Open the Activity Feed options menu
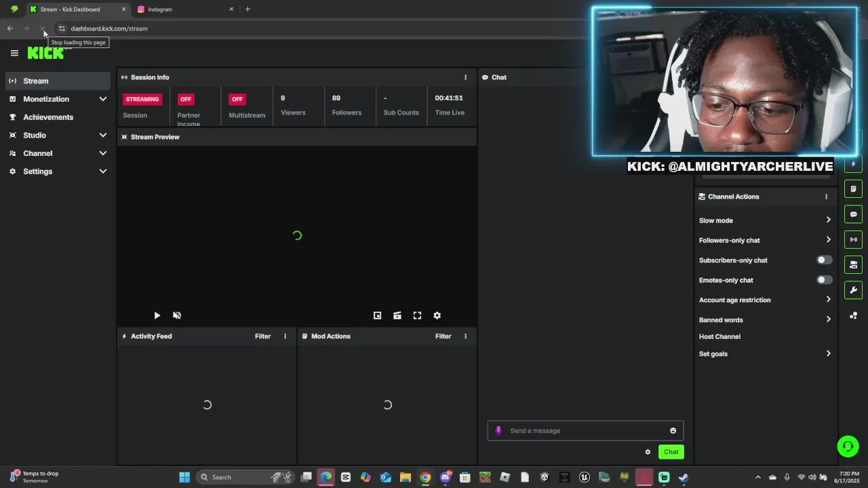Screen dimensions: 868x488 (x=285, y=336)
